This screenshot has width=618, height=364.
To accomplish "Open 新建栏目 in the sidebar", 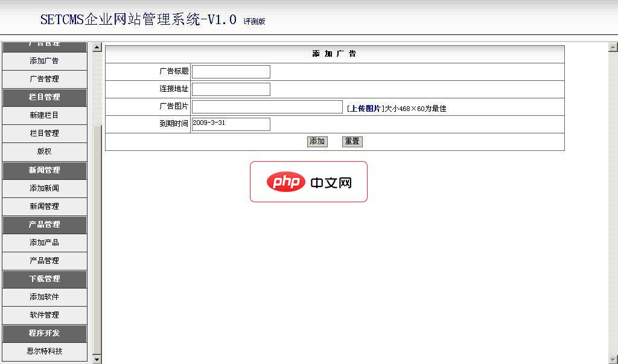I will click(44, 115).
